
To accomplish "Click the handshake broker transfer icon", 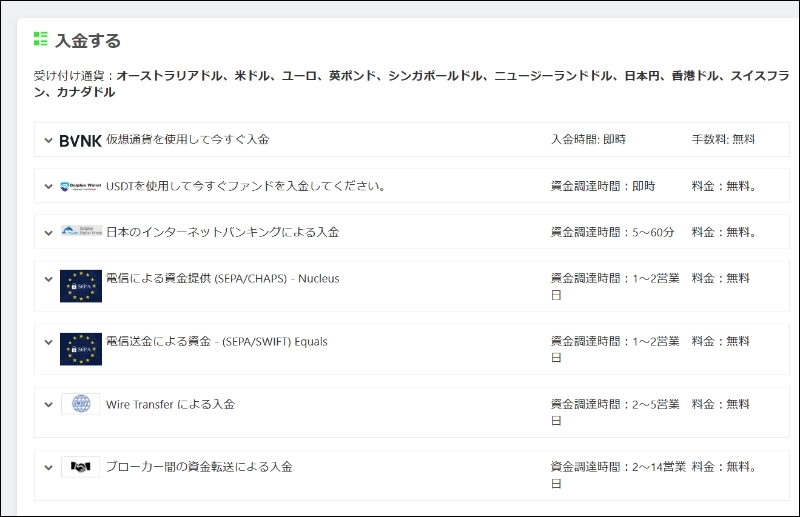I will [x=80, y=467].
